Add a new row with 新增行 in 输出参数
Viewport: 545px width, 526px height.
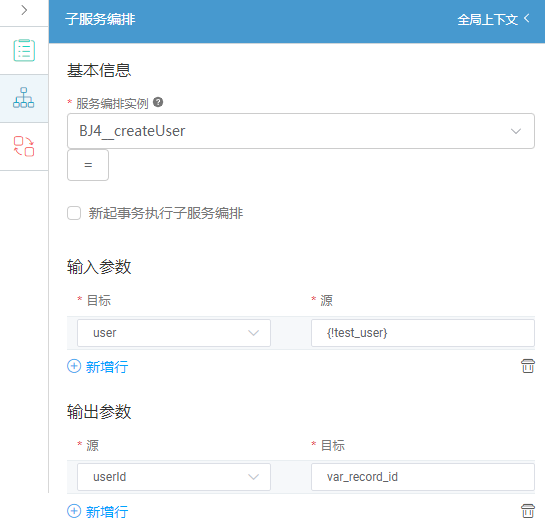point(107,512)
